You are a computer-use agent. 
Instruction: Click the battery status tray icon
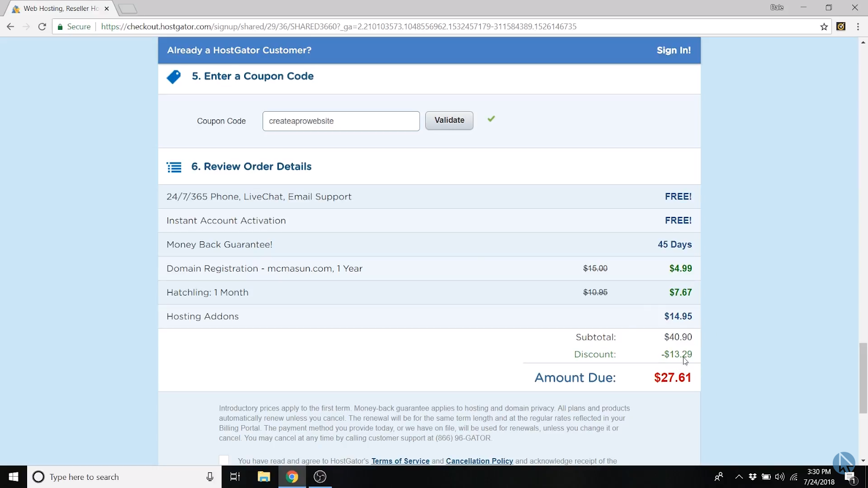(x=766, y=477)
